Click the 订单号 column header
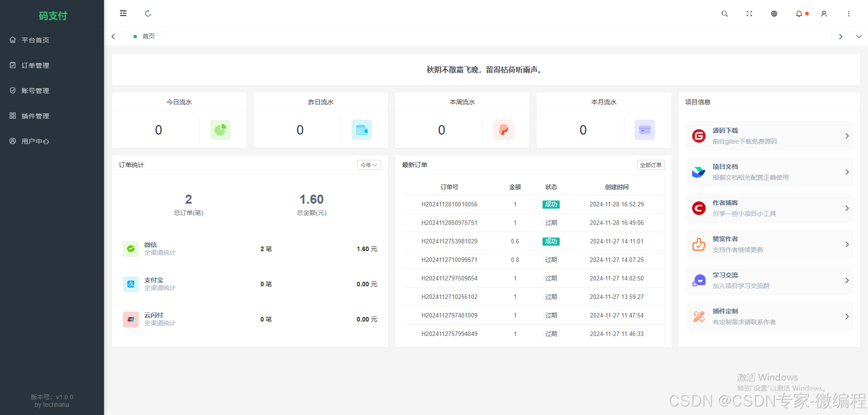The image size is (868, 415). click(x=449, y=187)
